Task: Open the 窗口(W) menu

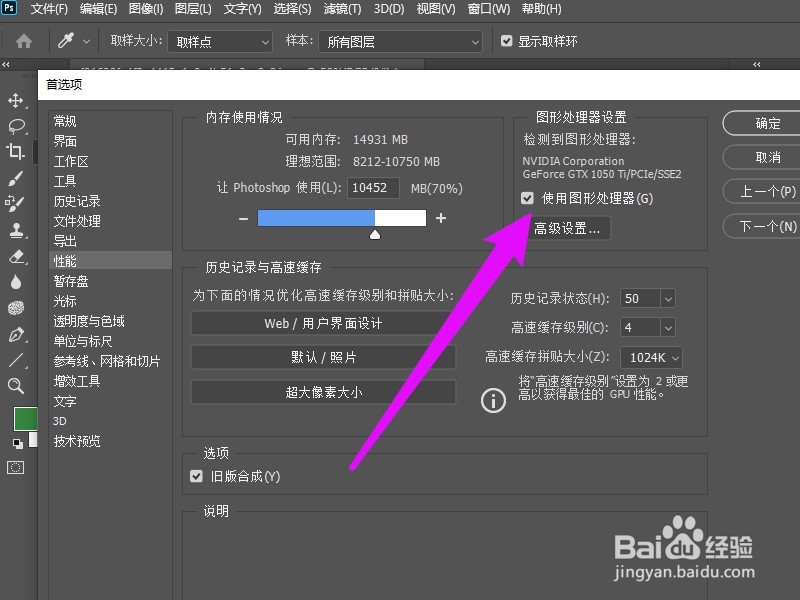Action: tap(488, 9)
